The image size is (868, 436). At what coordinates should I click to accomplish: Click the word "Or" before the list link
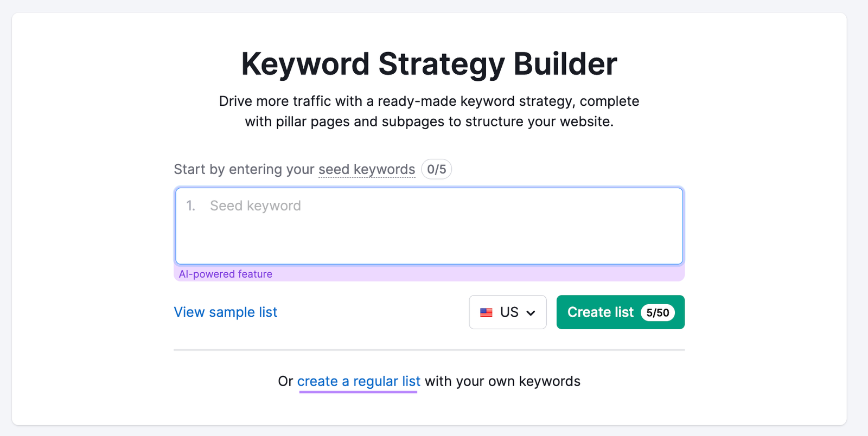(x=285, y=381)
